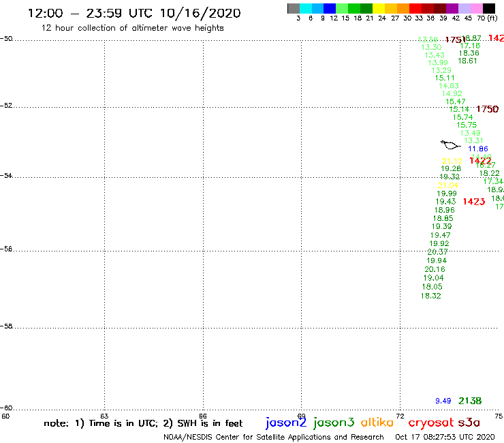Select the wave height 19.04
The width and height of the screenshot is (504, 443).
click(434, 278)
